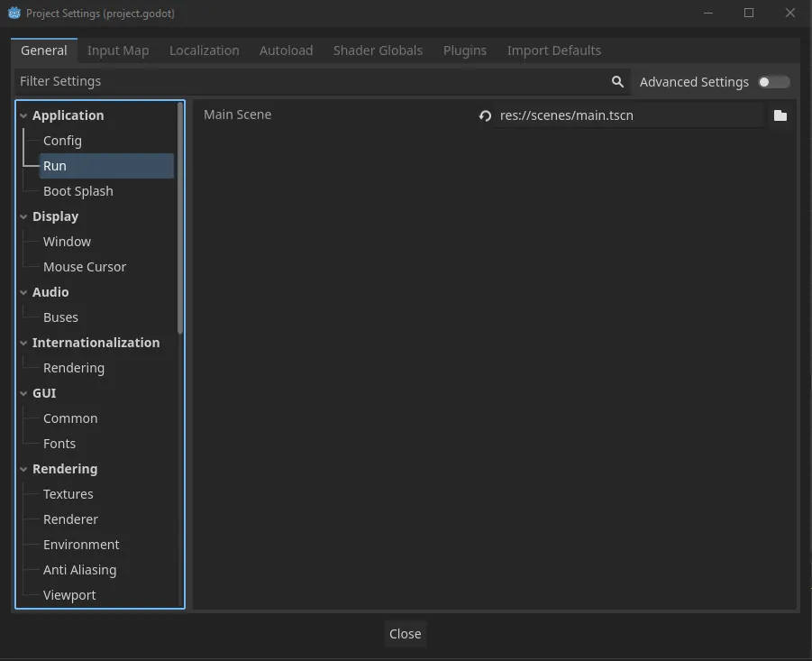Collapse the Application settings section

(23, 115)
